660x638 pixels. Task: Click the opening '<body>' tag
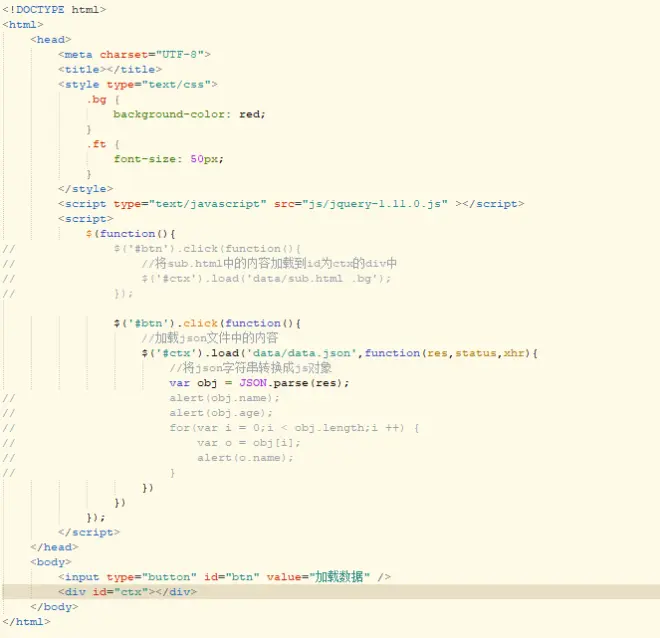[x=51, y=563]
